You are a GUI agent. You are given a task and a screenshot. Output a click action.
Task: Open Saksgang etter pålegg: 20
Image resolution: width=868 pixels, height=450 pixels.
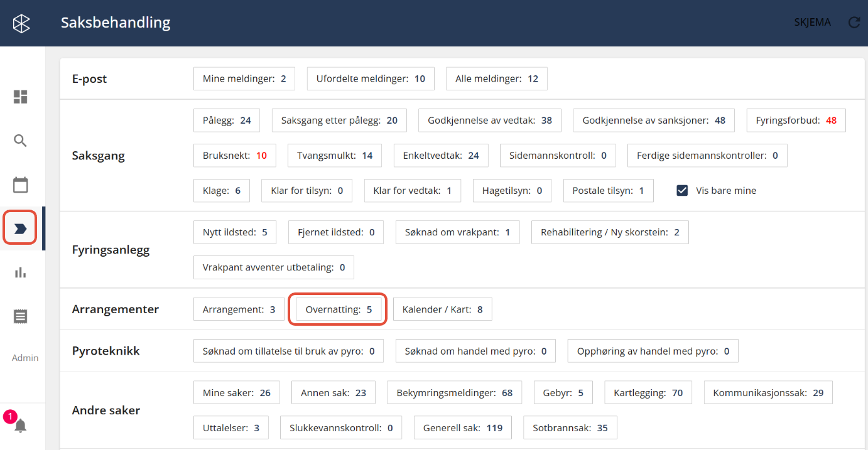click(x=339, y=121)
